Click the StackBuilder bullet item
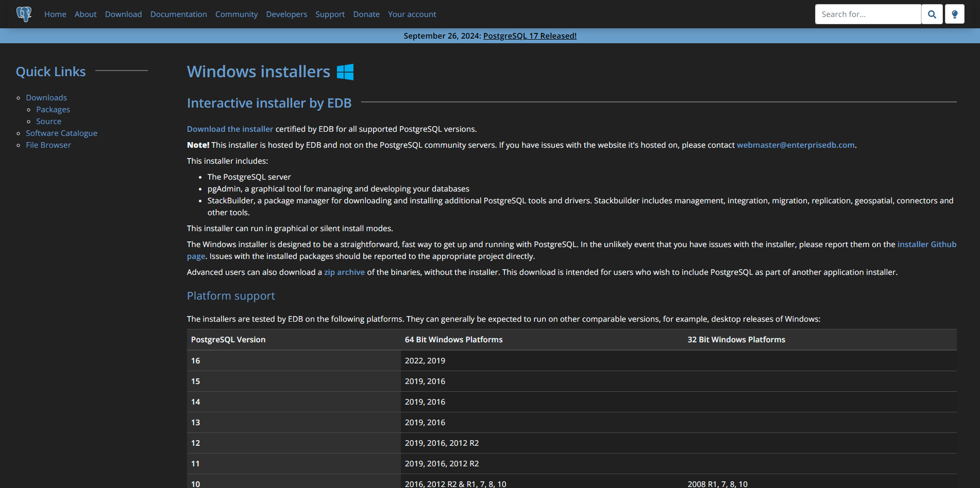 click(x=580, y=206)
